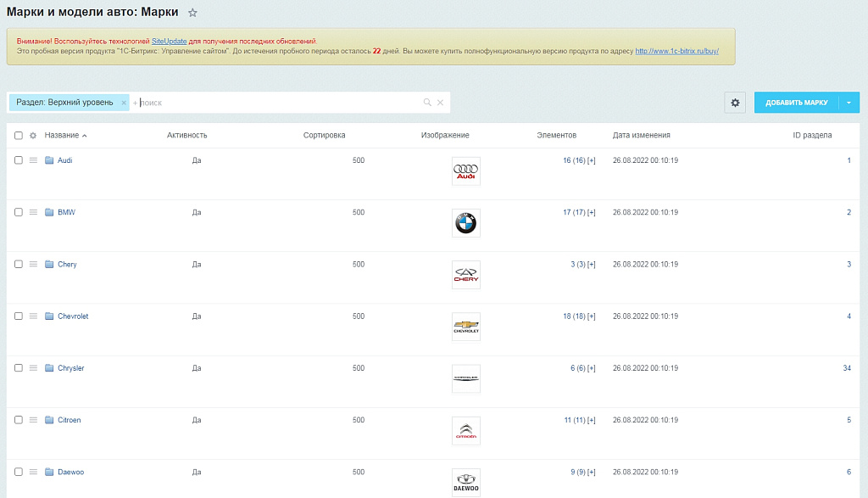Click the column settings gear in table header
Screen dimensions: 868x498
pos(33,136)
